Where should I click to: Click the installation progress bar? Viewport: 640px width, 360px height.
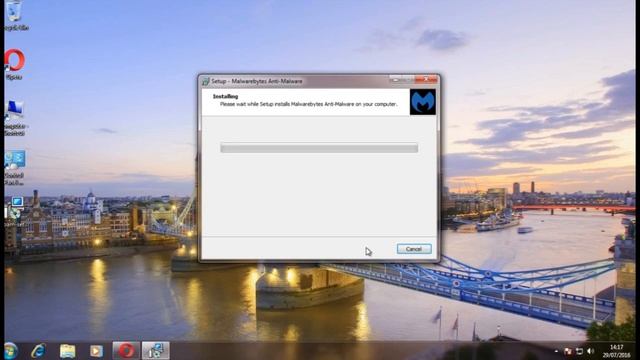pos(319,148)
